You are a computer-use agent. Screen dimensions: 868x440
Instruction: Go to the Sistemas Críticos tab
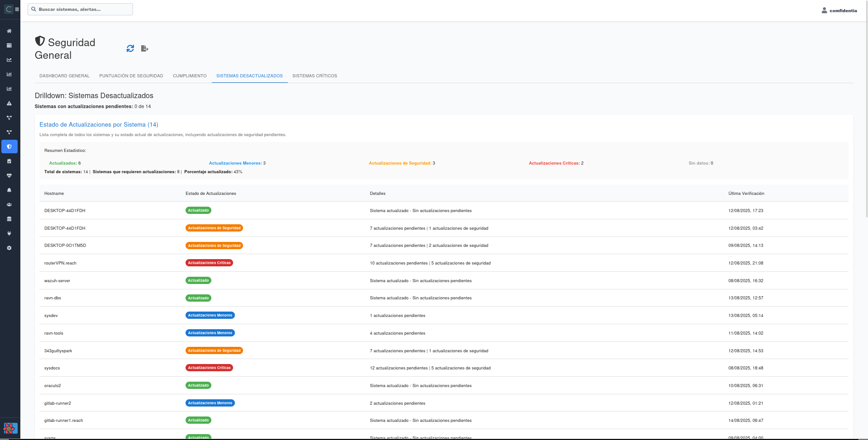[315, 76]
